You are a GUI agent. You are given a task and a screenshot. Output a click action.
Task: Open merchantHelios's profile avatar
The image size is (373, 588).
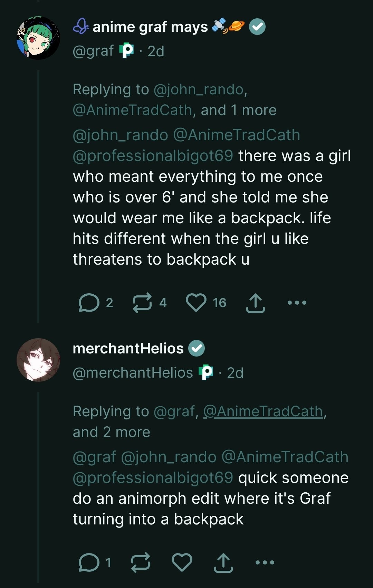click(x=38, y=360)
